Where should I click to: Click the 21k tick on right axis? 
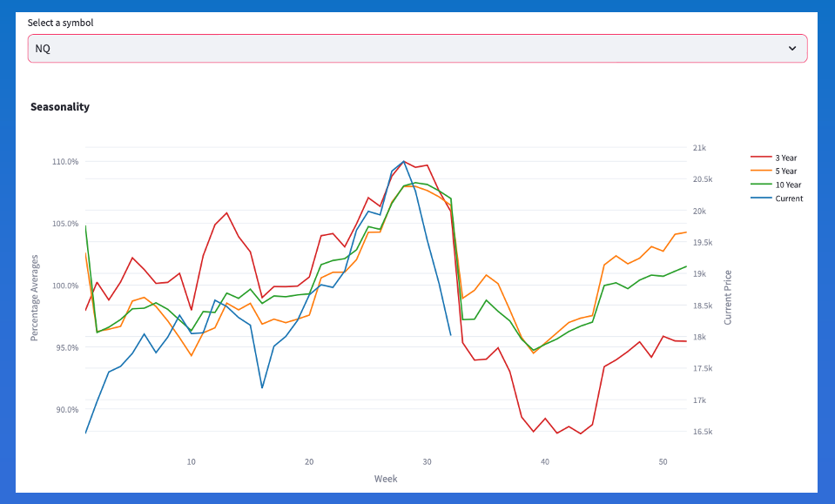pos(699,149)
